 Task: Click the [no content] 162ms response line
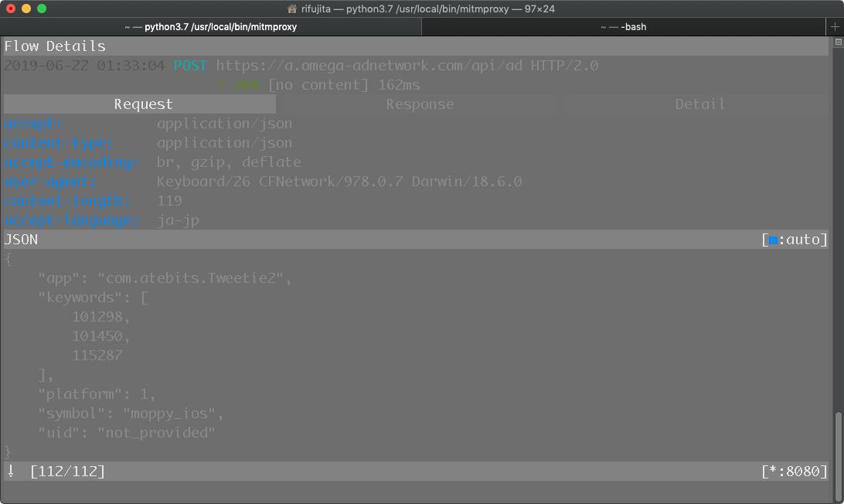(344, 85)
